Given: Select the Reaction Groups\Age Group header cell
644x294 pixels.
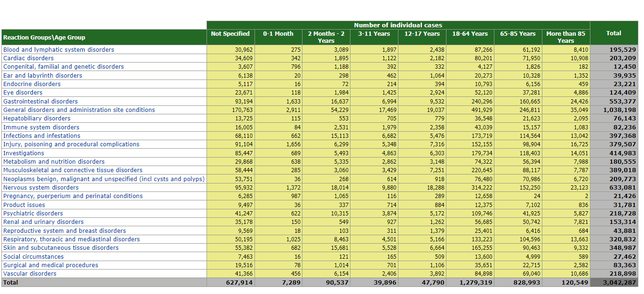Looking at the screenshot, I should point(44,38).
